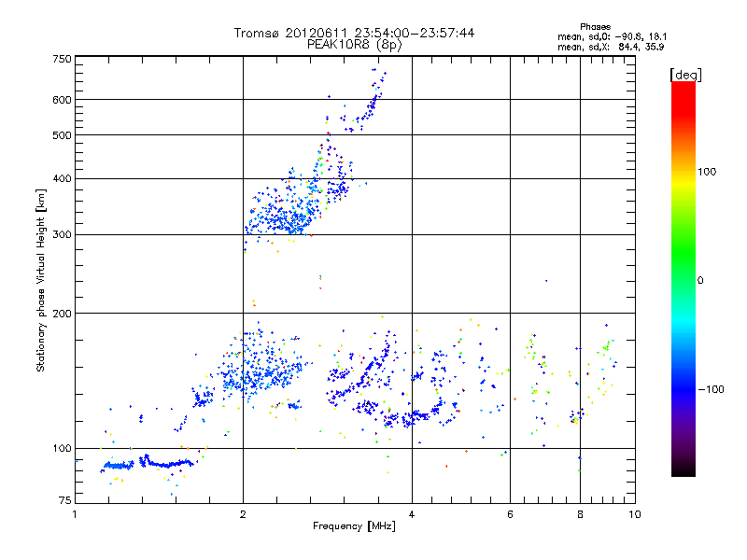Click the "mean, sd,X: 84.4, 35.9" line
The width and height of the screenshot is (747, 560).
pyautogui.click(x=611, y=47)
